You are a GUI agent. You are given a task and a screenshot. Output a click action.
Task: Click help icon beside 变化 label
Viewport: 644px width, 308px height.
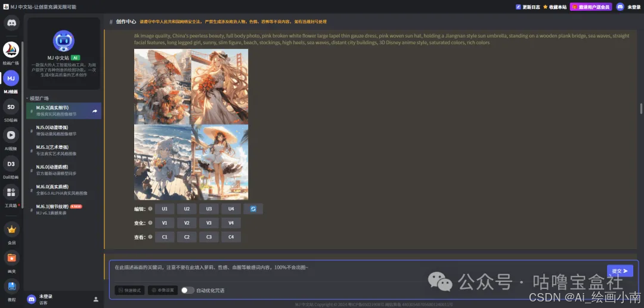(x=150, y=223)
